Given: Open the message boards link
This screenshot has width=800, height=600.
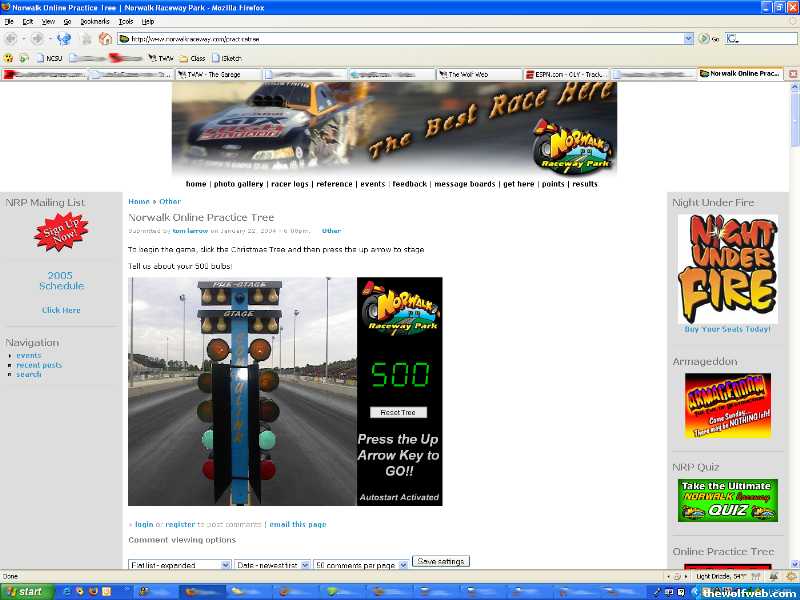Looking at the screenshot, I should (x=464, y=184).
